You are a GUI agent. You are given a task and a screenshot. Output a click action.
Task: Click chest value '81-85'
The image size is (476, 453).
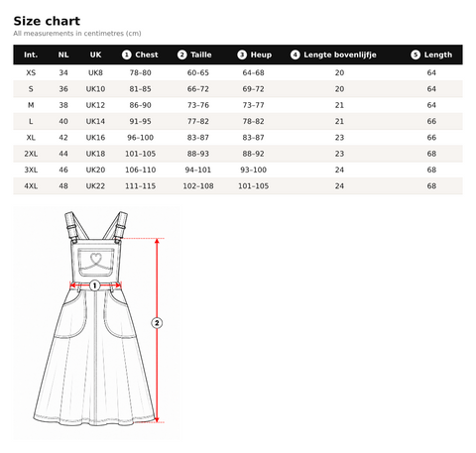[140, 89]
